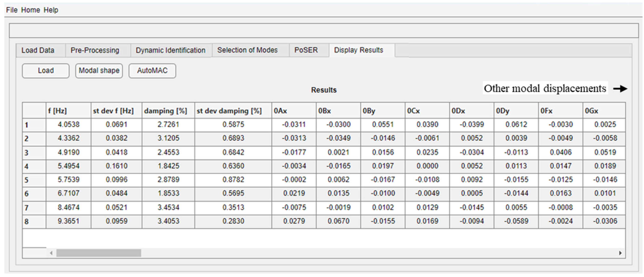Select the PoSER tab

point(306,50)
